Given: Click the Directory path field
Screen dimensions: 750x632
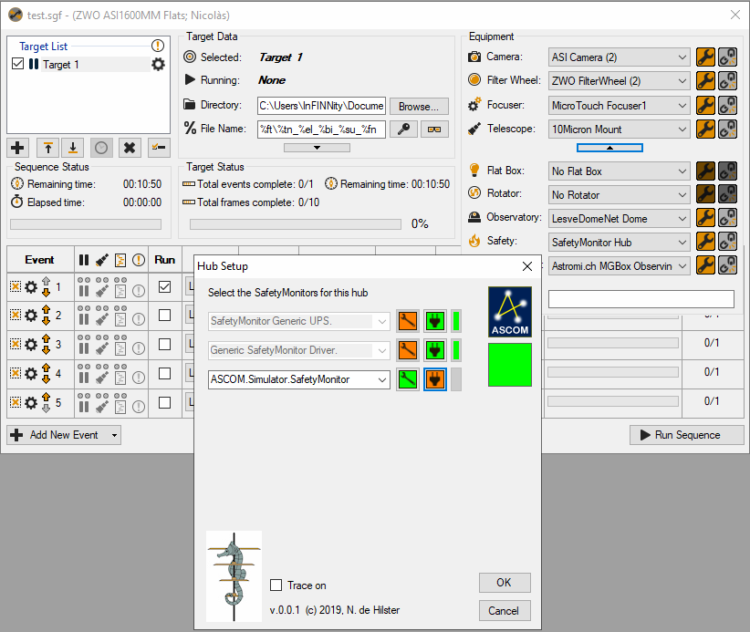Looking at the screenshot, I should 321,106.
